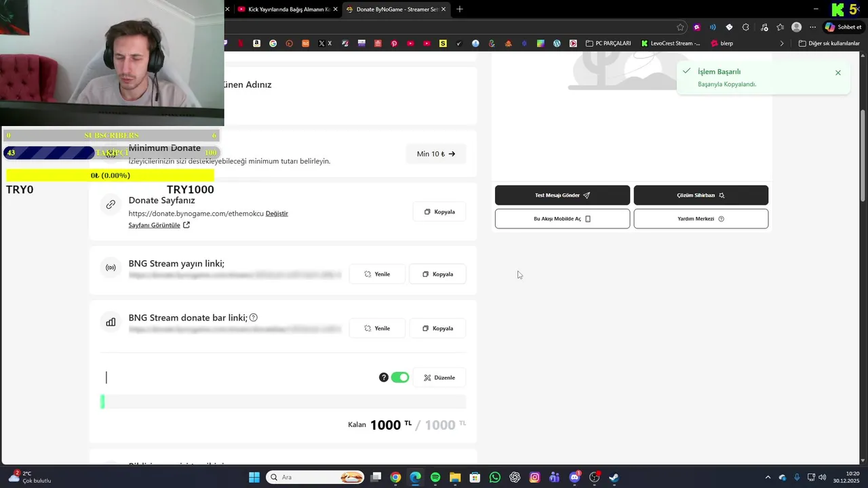This screenshot has height=488, width=868.
Task: Close the Donate ByNoGame tab
Action: click(x=444, y=9)
